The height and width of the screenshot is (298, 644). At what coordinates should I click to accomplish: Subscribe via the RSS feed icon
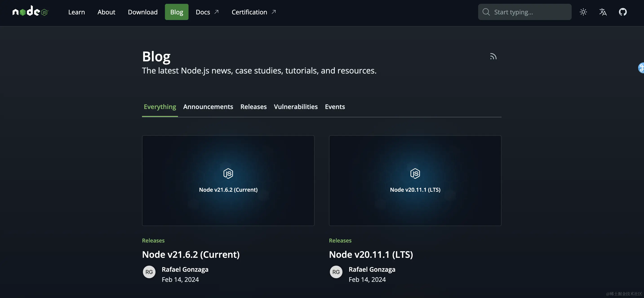pos(493,56)
